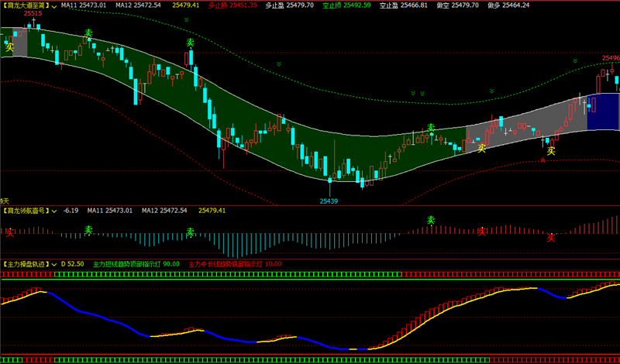Viewport: 620px width, 364px height.
Task: Click the green double-chevron nearest the 25496 label
Action: click(575, 60)
